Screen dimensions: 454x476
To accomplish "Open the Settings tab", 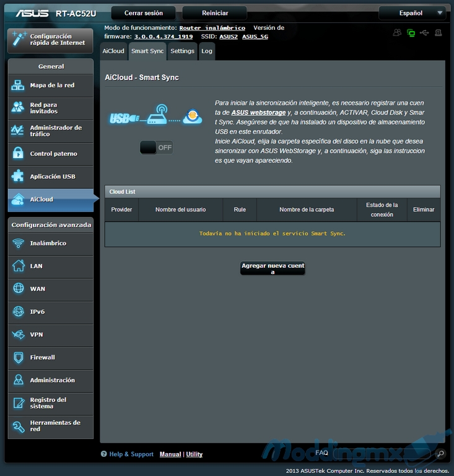I will (182, 51).
